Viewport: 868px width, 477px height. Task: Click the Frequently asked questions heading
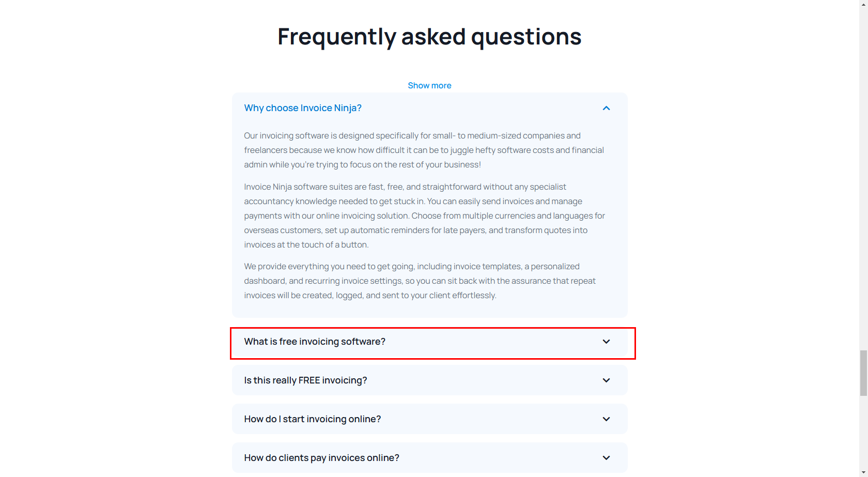(429, 37)
